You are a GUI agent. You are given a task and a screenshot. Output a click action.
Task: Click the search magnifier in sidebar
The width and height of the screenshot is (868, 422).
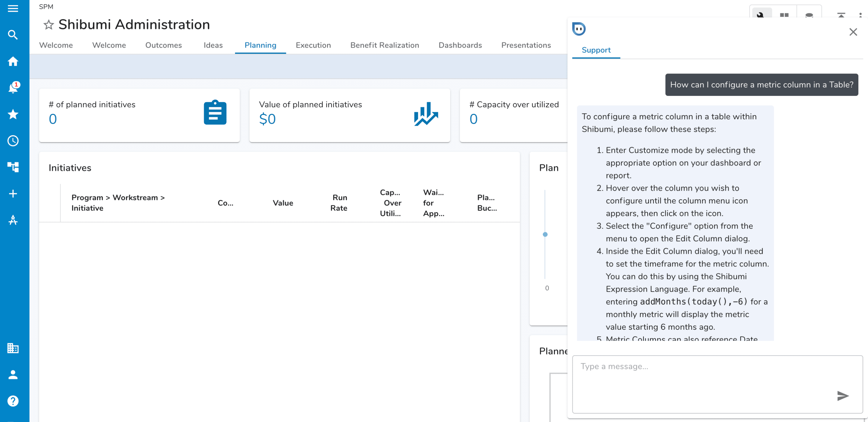pos(13,35)
